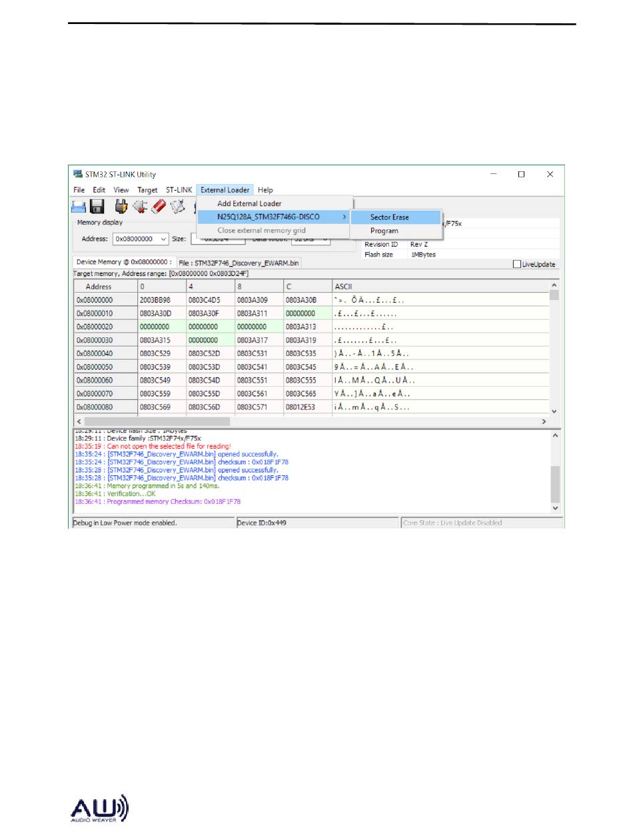Select cell 08012E53 in row 0x08000080
633x840 pixels.
[307, 407]
